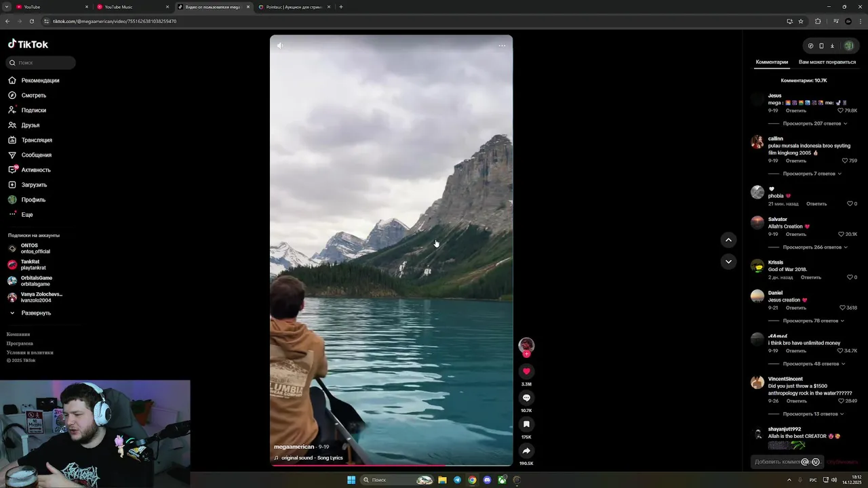The height and width of the screenshot is (488, 868).
Task: Like Salvator comment with 20.1K heart
Action: coord(841,234)
